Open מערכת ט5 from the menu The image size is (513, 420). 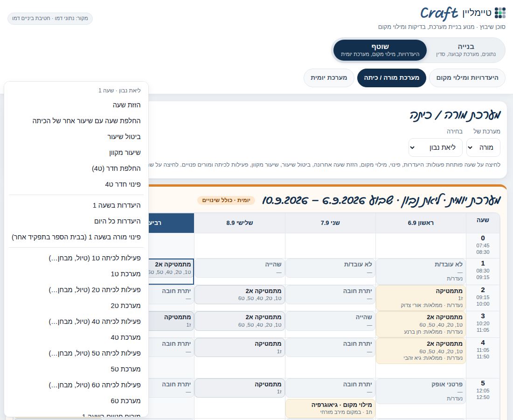(76, 369)
